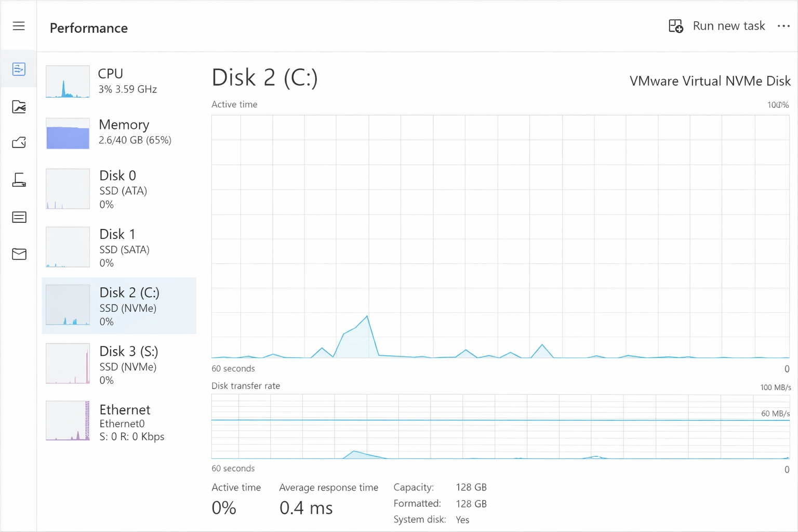
Task: Click the CPU mini graph thumbnail
Action: coord(67,82)
